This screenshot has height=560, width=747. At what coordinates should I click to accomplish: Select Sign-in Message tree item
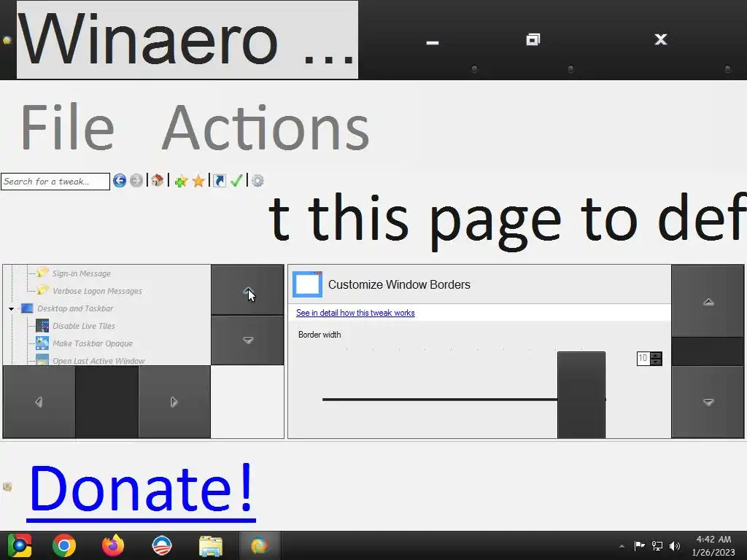(82, 273)
